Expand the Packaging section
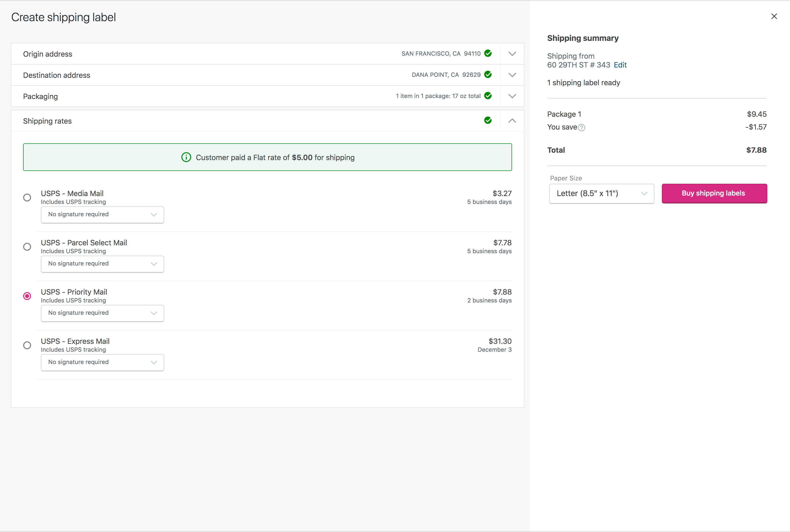This screenshot has height=532, width=790. [x=512, y=96]
